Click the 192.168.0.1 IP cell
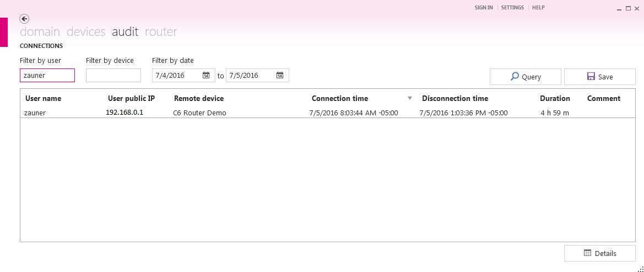This screenshot has height=272, width=644. click(125, 113)
